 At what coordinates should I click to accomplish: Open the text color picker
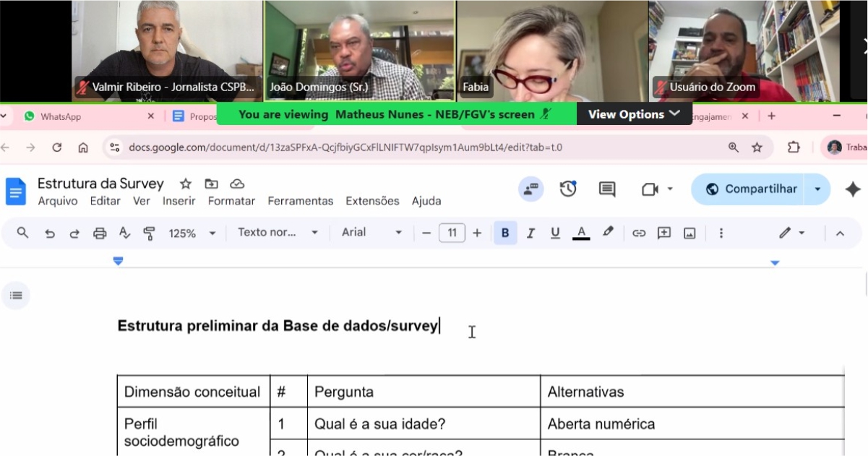point(581,233)
